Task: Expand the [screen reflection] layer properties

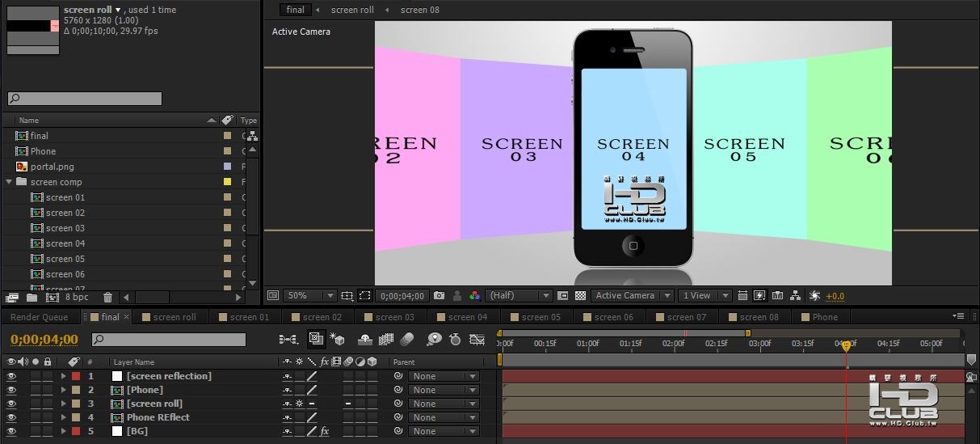Action: coord(64,376)
